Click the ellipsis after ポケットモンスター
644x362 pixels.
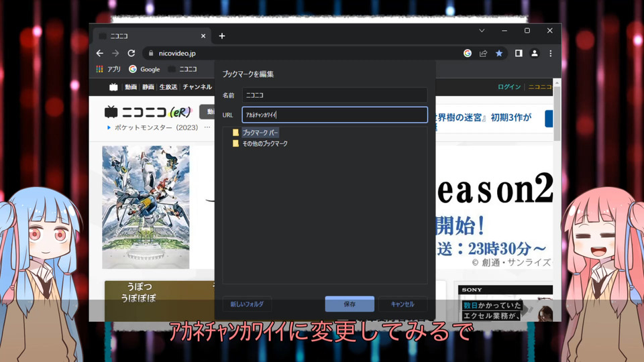tap(207, 127)
